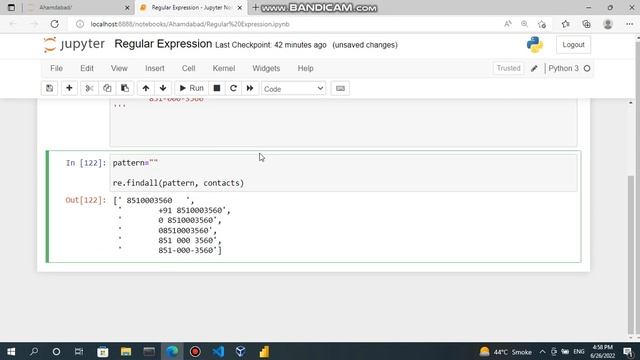Image resolution: width=640 pixels, height=360 pixels.
Task: Open Windows taskbar search
Action: pyautogui.click(x=34, y=351)
